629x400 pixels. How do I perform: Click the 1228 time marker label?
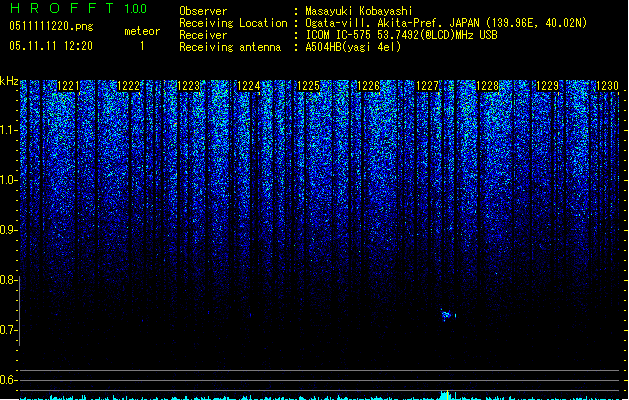pyautogui.click(x=487, y=86)
